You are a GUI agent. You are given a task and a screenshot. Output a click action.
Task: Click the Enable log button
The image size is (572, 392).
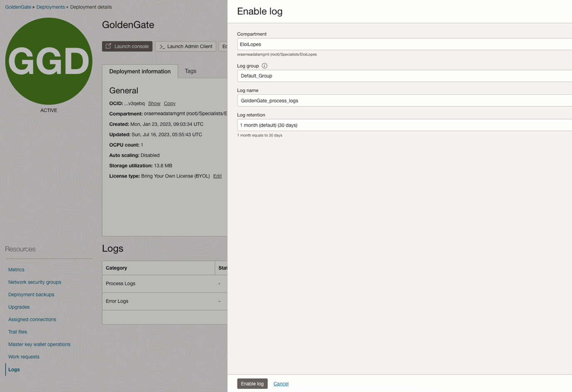(x=252, y=383)
